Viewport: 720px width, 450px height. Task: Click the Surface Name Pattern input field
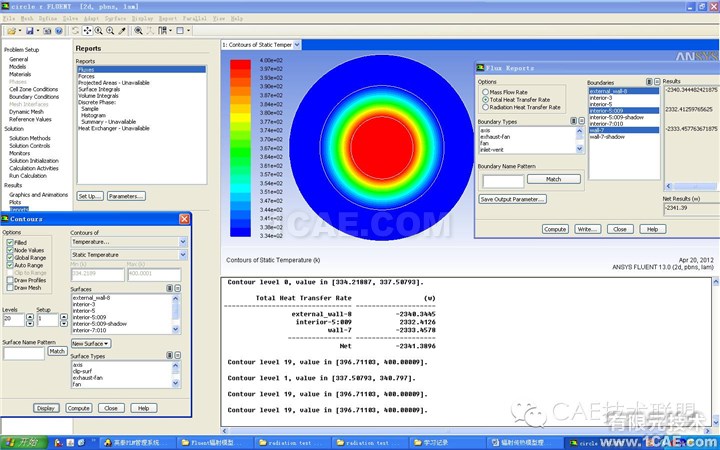(23, 352)
